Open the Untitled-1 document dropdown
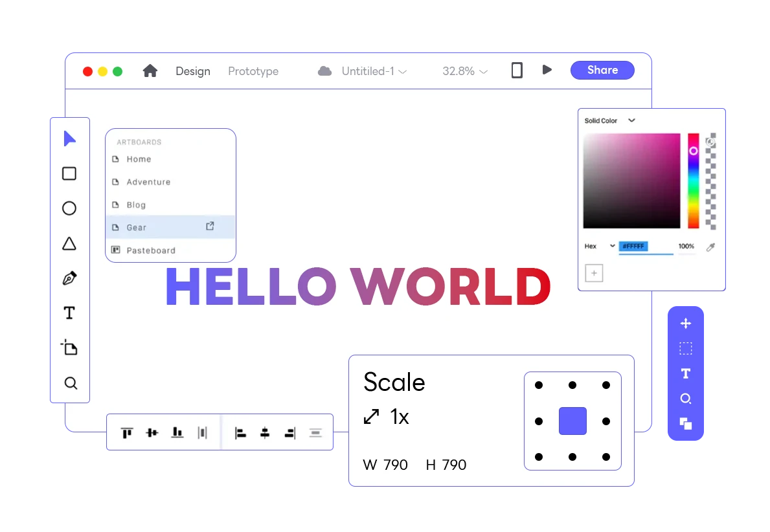The height and width of the screenshot is (532, 770). 374,71
